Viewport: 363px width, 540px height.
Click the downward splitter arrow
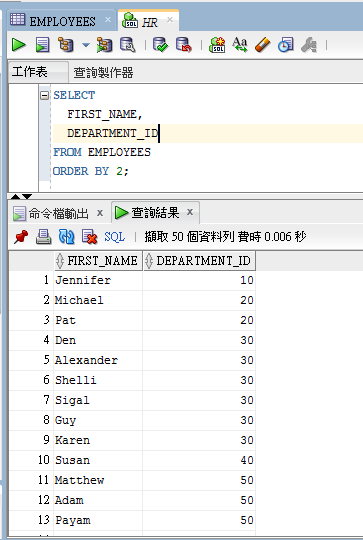click(27, 196)
